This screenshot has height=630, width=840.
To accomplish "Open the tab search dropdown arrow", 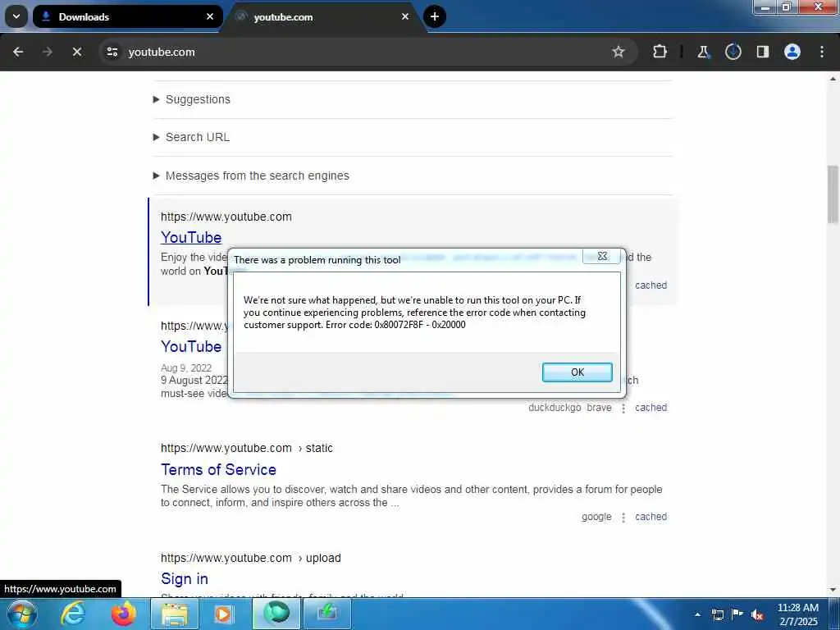I will click(x=16, y=16).
